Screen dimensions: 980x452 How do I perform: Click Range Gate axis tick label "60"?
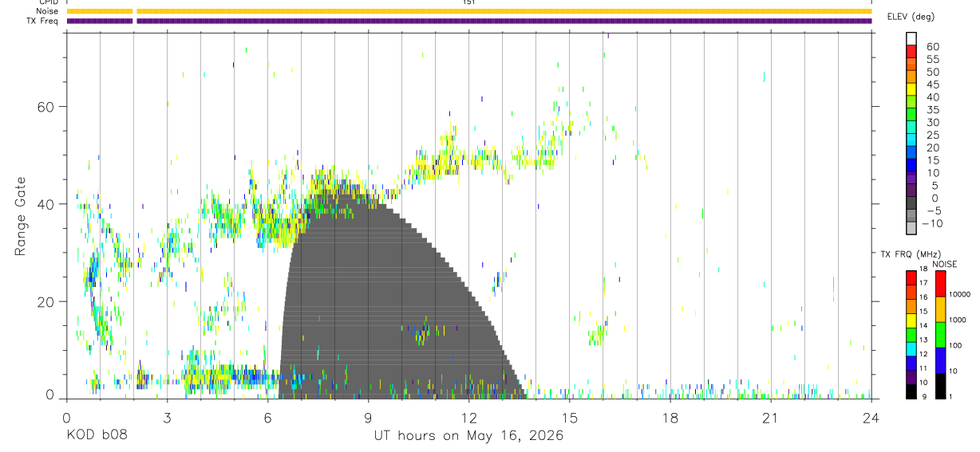(46, 106)
